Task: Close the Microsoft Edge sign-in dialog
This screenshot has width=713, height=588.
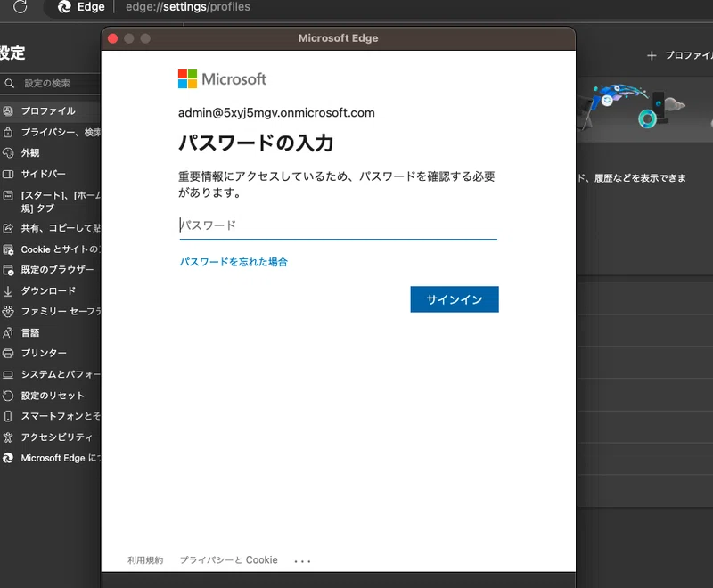Action: [113, 38]
